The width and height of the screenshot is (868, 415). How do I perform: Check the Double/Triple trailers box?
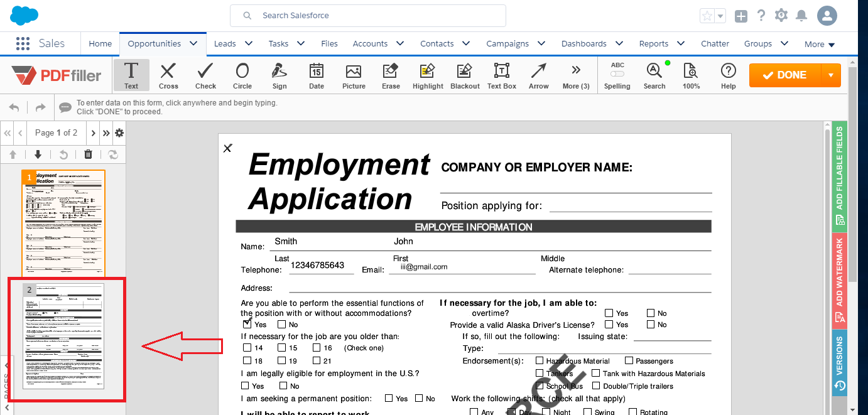tap(596, 385)
